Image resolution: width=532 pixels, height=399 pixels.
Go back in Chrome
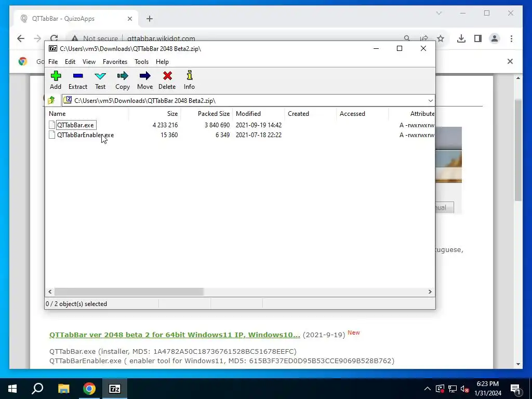click(21, 38)
